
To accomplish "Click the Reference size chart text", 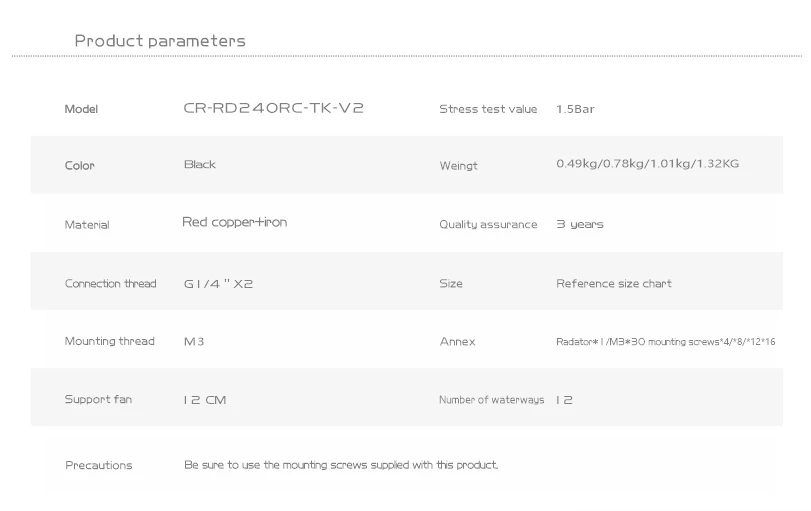I will (614, 283).
